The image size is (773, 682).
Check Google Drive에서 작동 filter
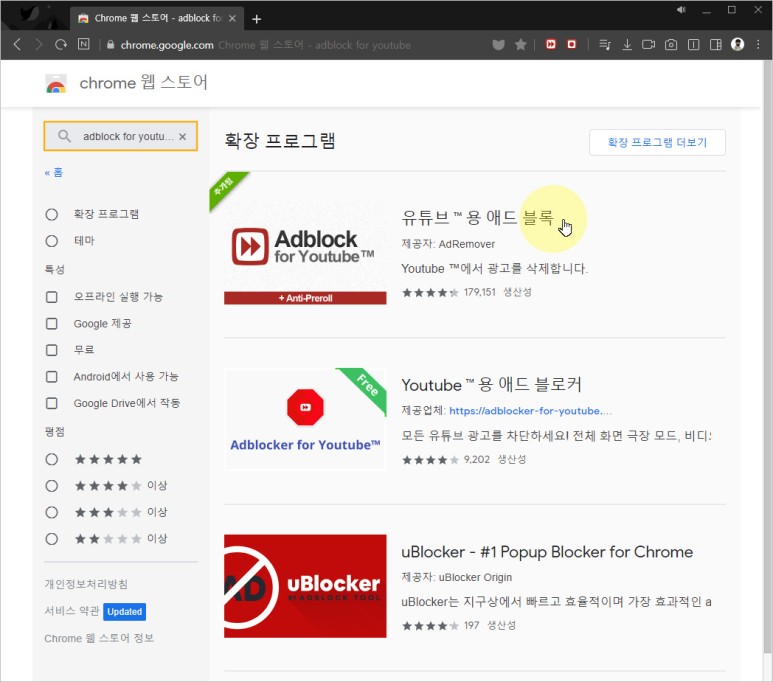(x=52, y=403)
